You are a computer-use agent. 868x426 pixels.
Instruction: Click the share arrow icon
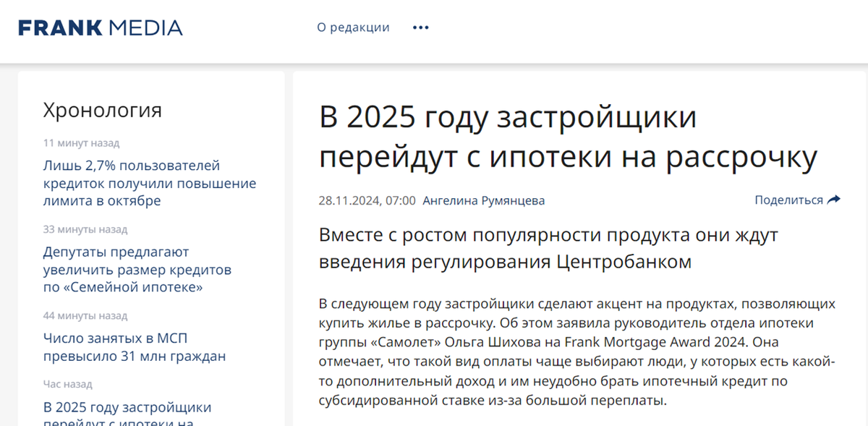coord(833,200)
